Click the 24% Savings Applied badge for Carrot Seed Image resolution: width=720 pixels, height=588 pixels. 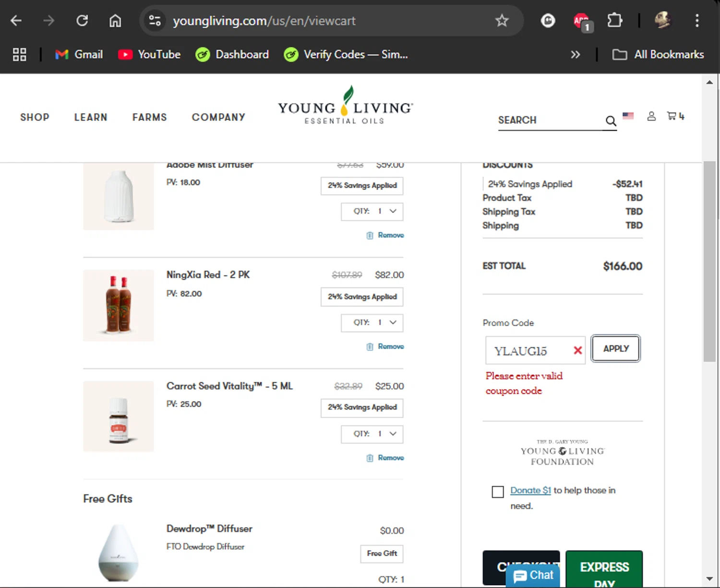click(362, 407)
